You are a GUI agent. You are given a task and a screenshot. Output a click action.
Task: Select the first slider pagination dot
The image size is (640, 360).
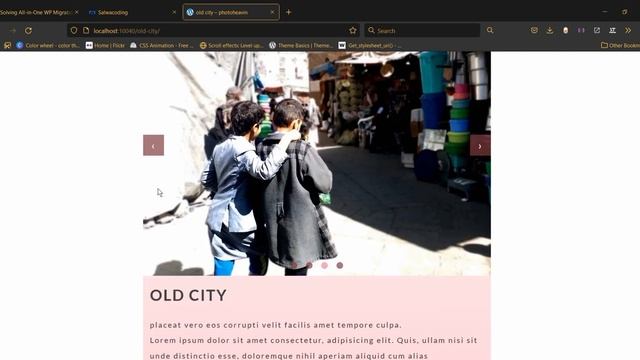(x=294, y=265)
